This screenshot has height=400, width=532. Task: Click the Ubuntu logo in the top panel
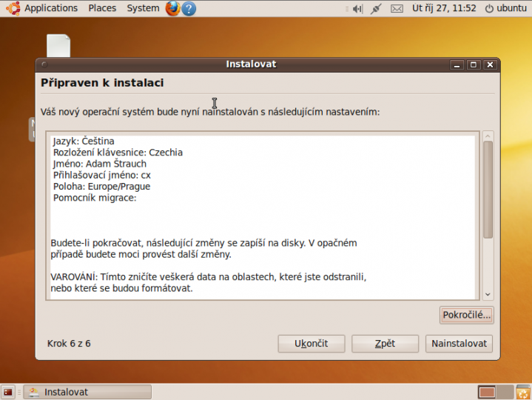click(x=13, y=8)
